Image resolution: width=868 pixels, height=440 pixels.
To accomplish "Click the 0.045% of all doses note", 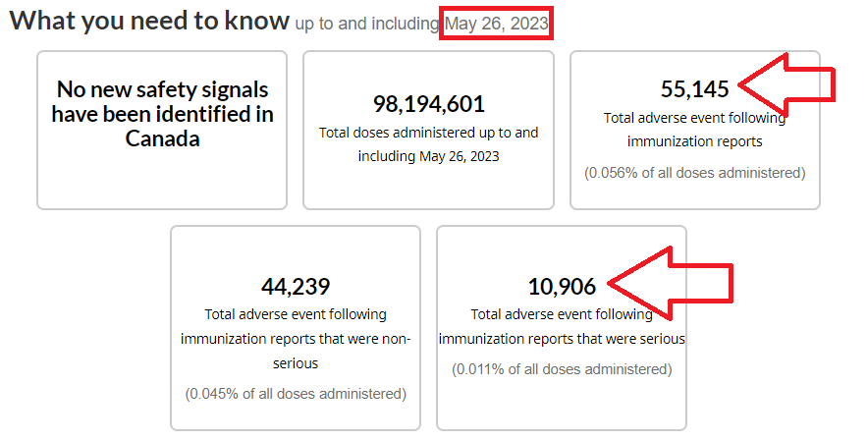I will click(296, 394).
